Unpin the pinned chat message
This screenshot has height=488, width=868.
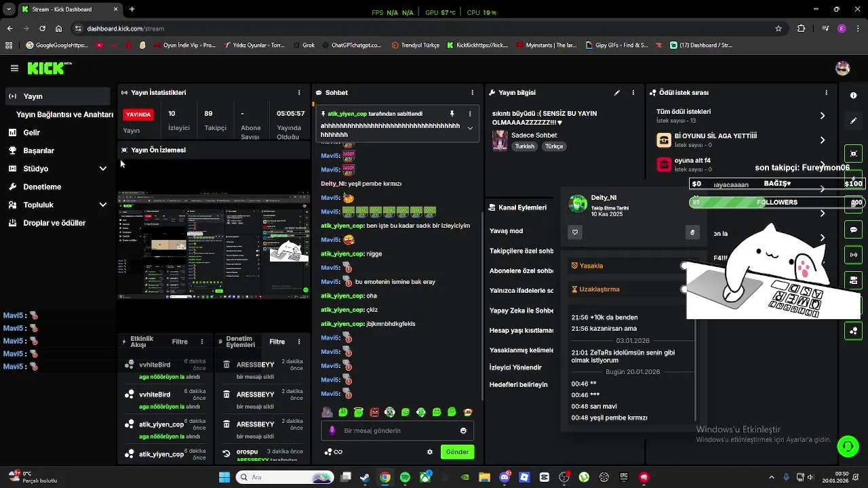tap(452, 114)
